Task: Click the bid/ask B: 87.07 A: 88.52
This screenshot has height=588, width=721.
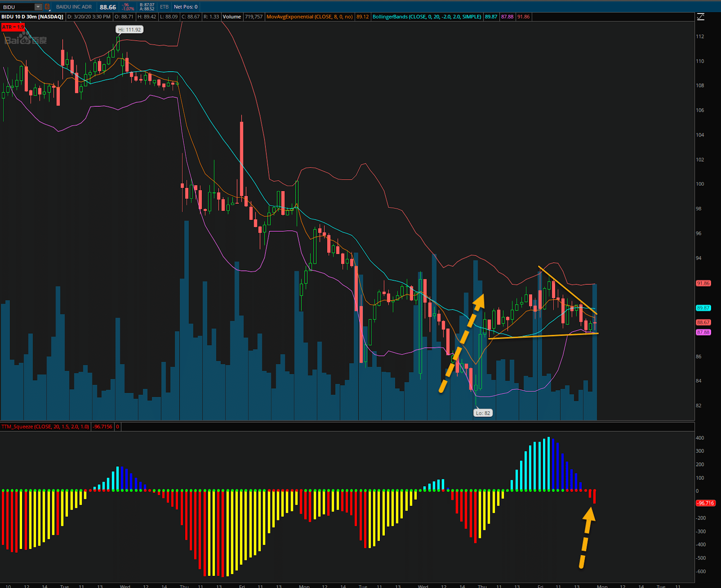Action: tap(147, 7)
